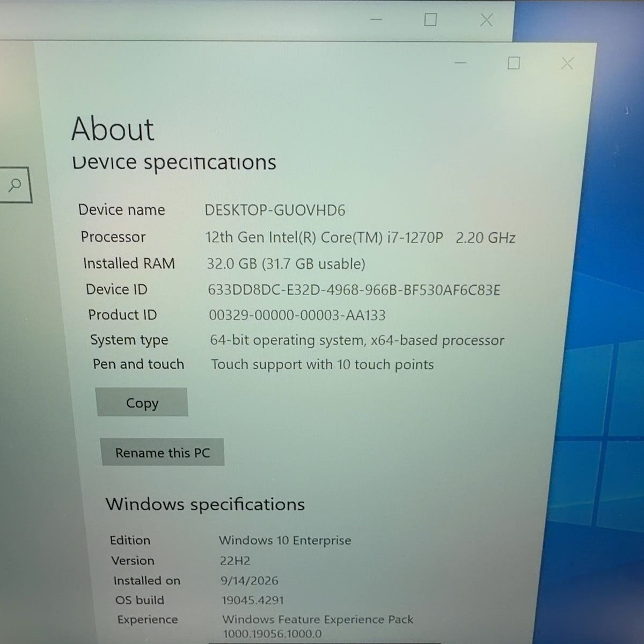This screenshot has height=644, width=644.
Task: Close the About settings window
Action: pos(567,63)
